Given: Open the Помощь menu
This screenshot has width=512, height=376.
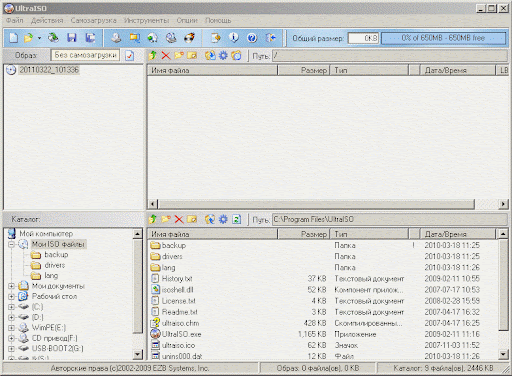Looking at the screenshot, I should (218, 21).
